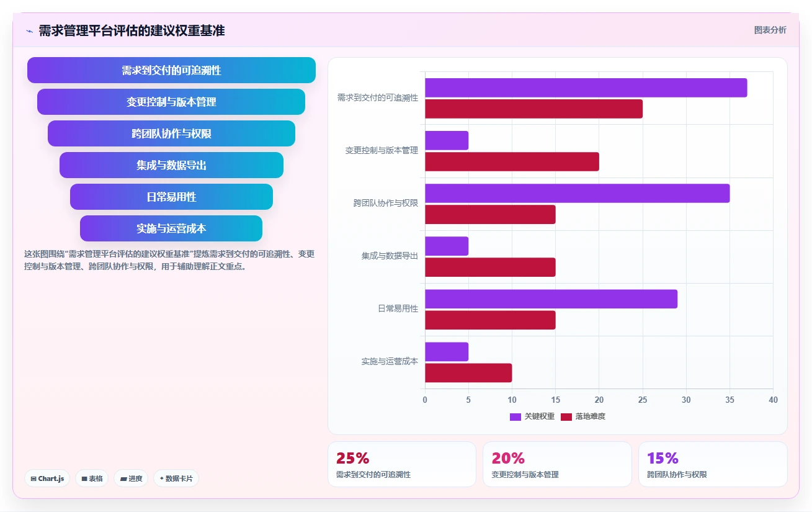812x512 pixels.
Task: Click the x-axis tick value 20
Action: tap(599, 400)
